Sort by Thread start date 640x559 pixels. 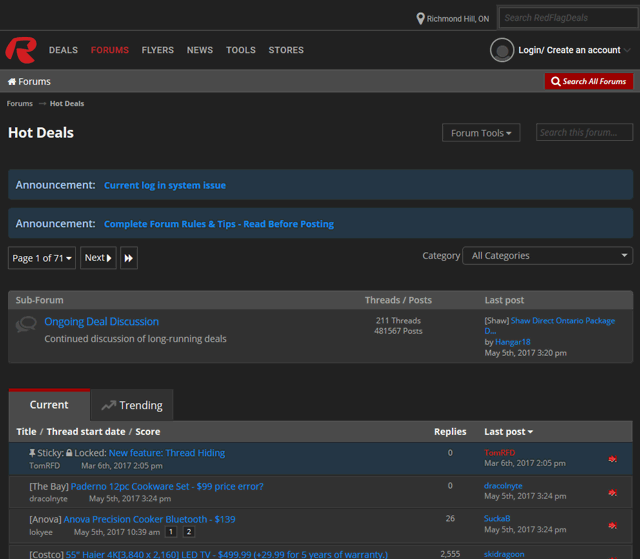pyautogui.click(x=86, y=432)
